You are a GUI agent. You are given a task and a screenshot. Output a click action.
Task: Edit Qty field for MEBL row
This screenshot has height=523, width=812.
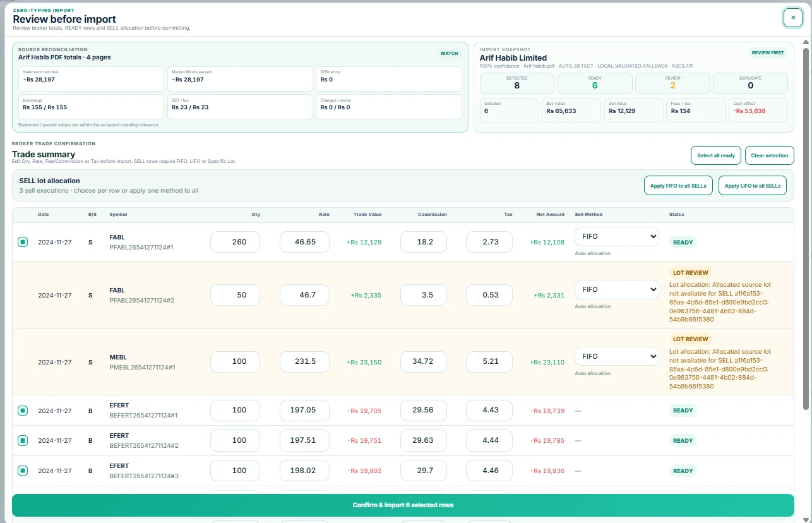pyautogui.click(x=235, y=362)
